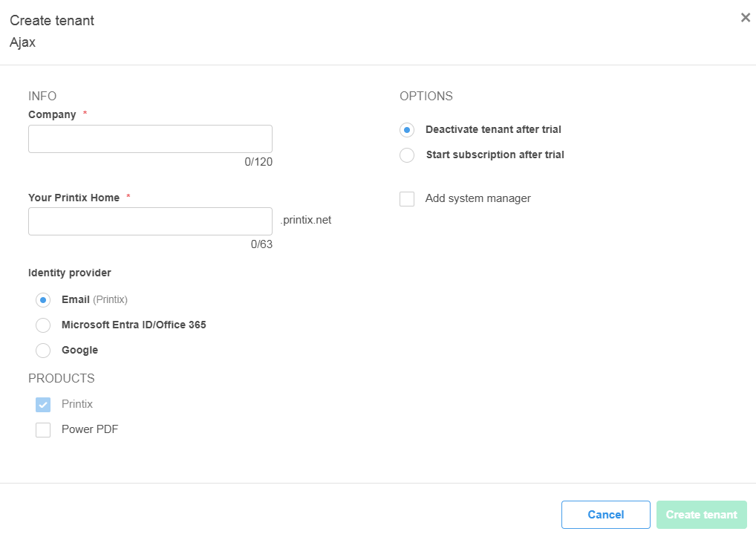Focus the Your Printix Home text box

click(150, 221)
